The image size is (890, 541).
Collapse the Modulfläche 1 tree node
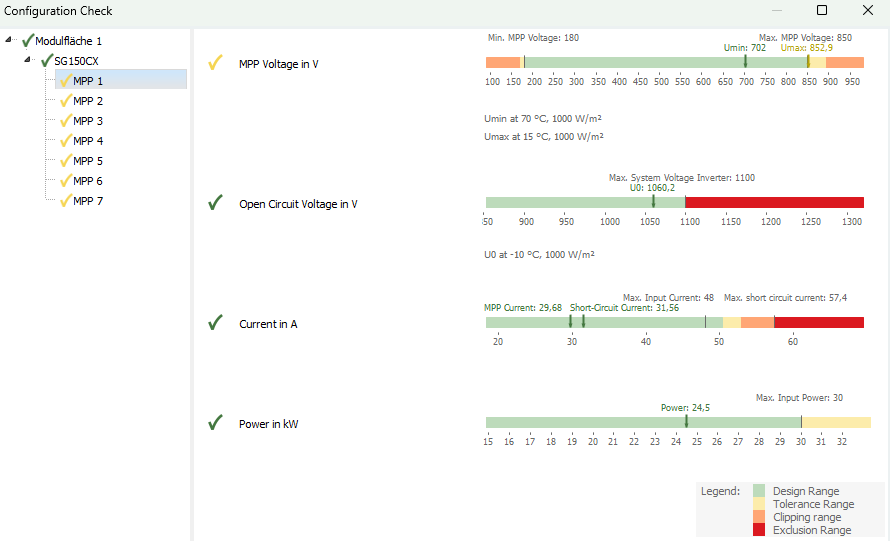(x=10, y=41)
